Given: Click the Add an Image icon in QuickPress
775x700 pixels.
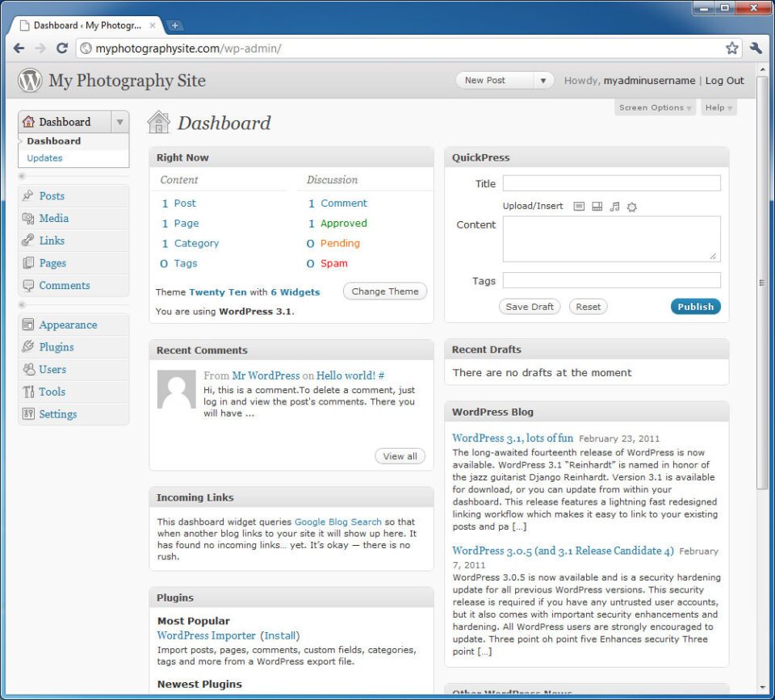Looking at the screenshot, I should pos(579,207).
